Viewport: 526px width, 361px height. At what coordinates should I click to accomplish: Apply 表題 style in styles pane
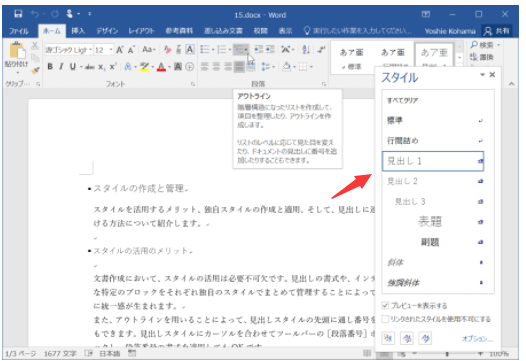[x=433, y=221]
